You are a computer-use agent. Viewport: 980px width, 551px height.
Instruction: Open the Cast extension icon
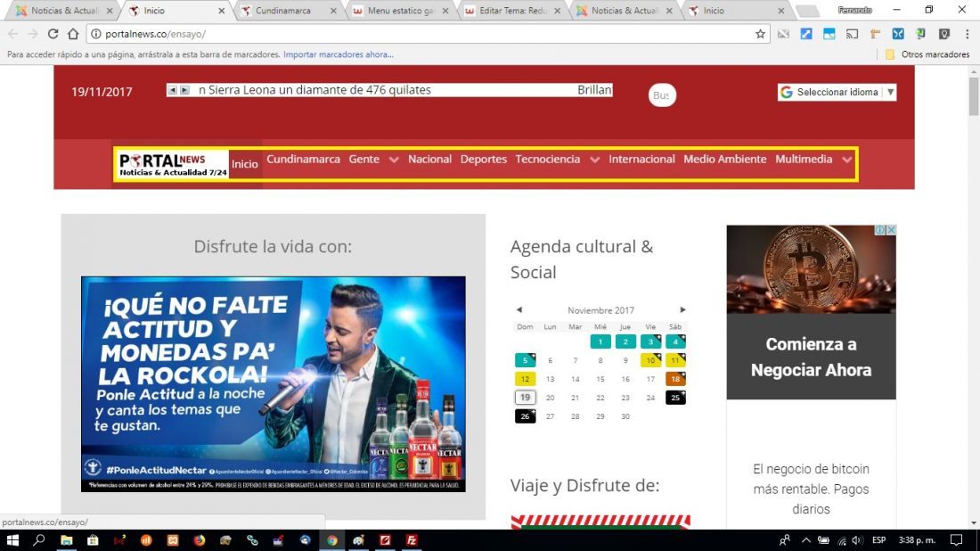click(x=852, y=34)
